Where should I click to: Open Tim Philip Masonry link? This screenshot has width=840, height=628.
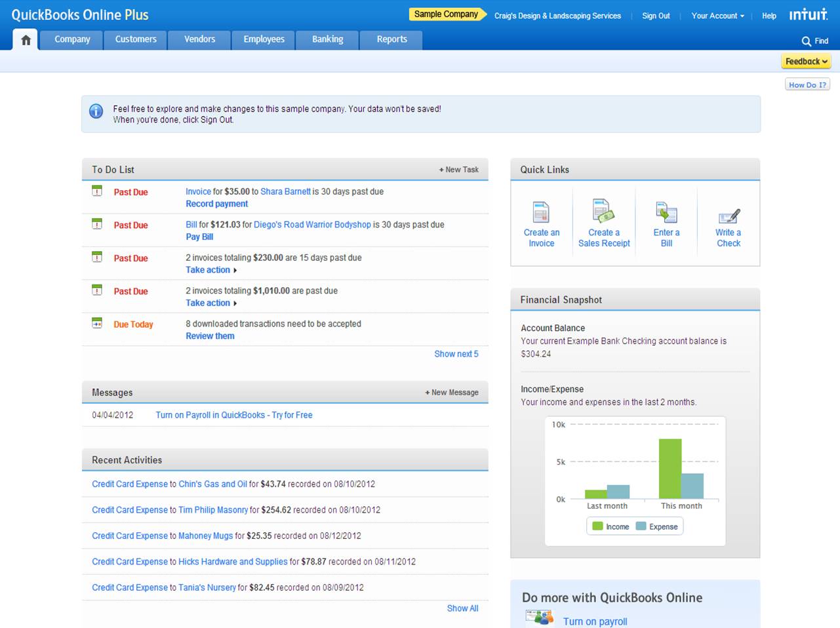[213, 509]
